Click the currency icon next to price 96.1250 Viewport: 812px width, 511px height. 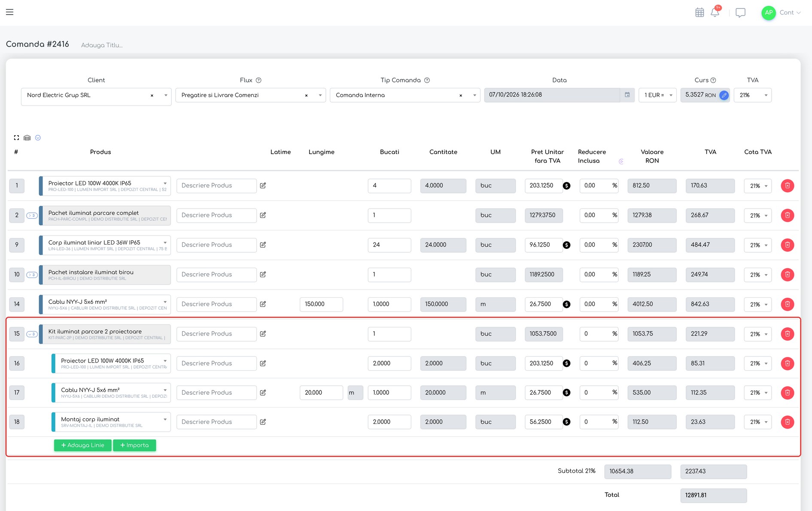click(566, 245)
